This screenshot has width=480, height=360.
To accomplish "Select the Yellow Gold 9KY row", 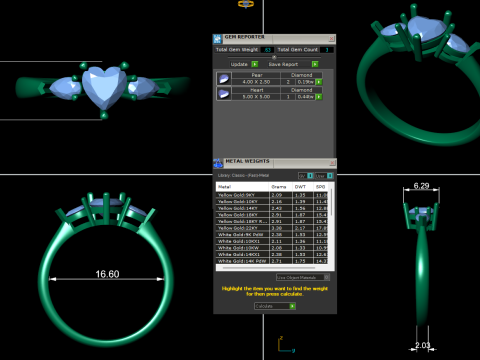I will coord(272,195).
